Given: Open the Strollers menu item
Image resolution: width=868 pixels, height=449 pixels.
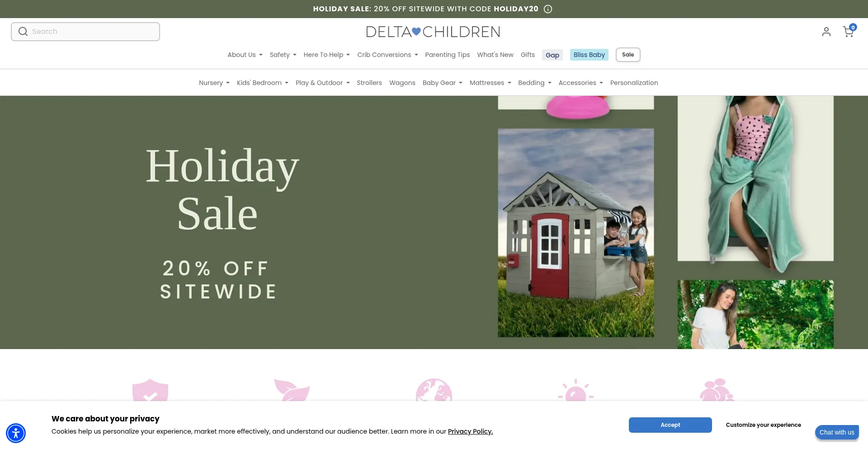Looking at the screenshot, I should tap(369, 83).
